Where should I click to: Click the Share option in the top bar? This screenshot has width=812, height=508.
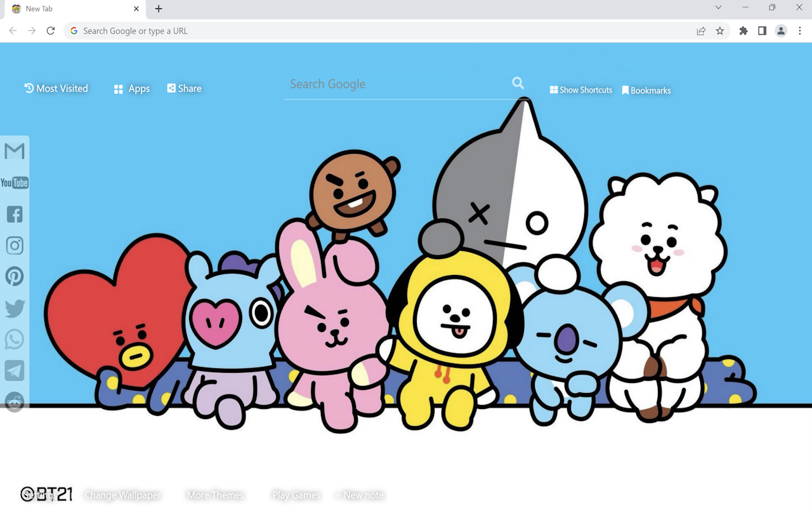184,88
